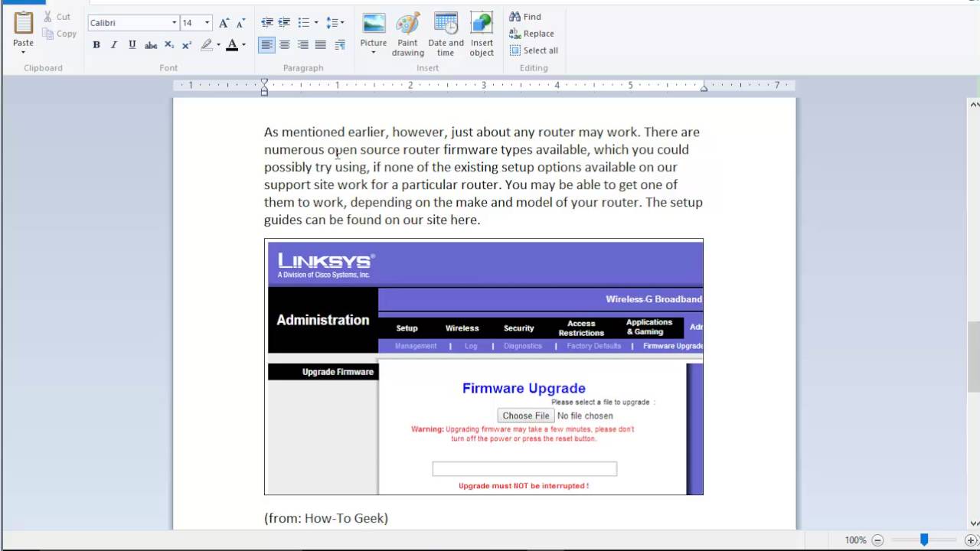Click the Paste clipboard icon
This screenshot has height=551, width=980.
[23, 24]
